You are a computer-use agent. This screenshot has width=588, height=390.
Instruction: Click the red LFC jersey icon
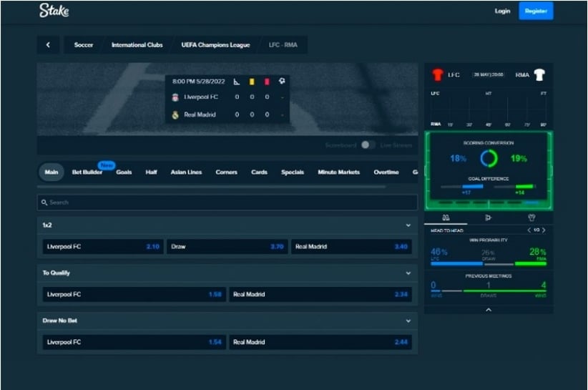coord(437,74)
